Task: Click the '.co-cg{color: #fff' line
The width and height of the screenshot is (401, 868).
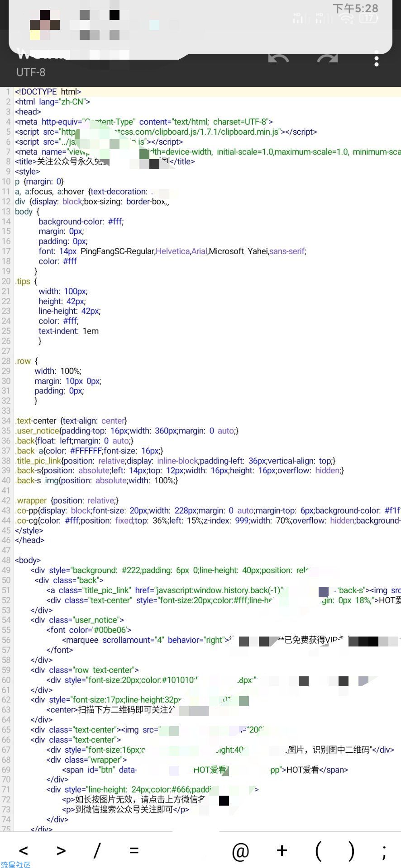Action: tap(208, 520)
